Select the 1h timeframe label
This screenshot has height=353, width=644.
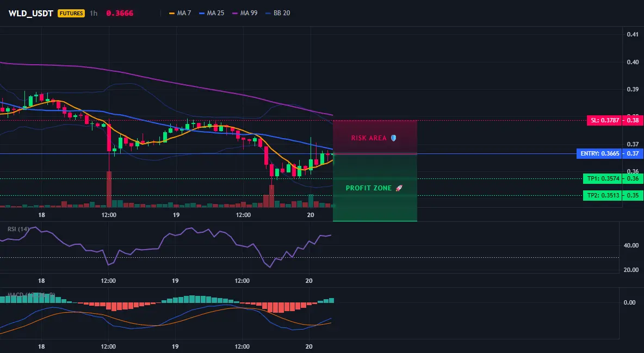point(94,13)
